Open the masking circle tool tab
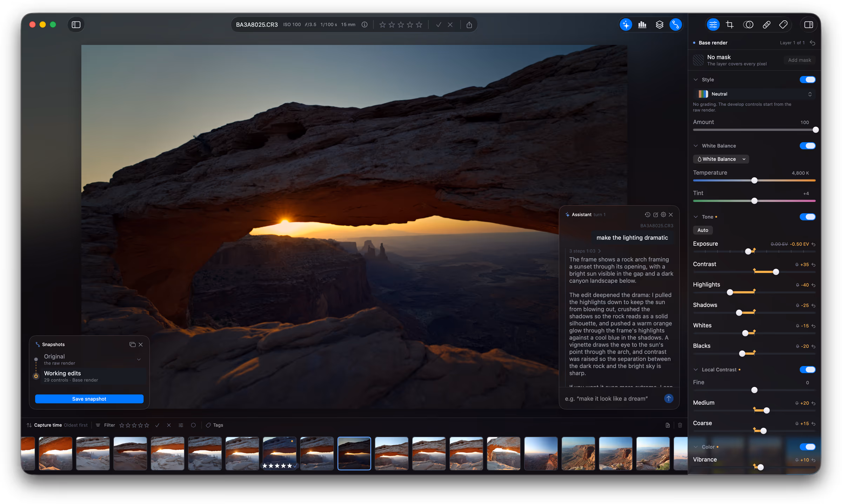 click(748, 25)
